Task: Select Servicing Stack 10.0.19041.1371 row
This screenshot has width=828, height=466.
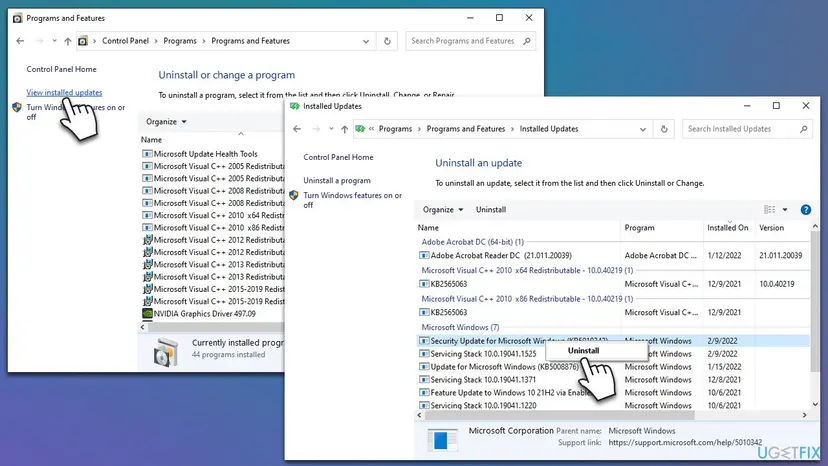Action: click(x=613, y=380)
